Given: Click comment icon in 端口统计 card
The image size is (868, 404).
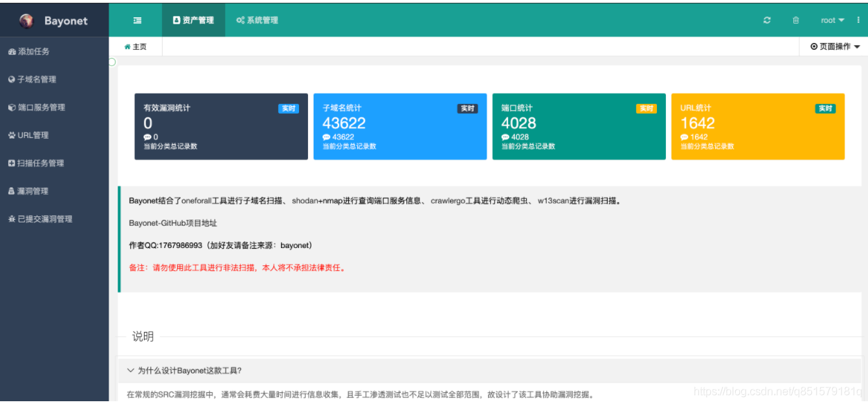Looking at the screenshot, I should (505, 137).
